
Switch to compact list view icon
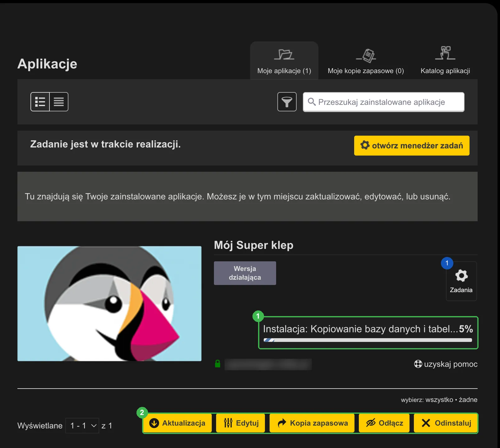point(59,102)
